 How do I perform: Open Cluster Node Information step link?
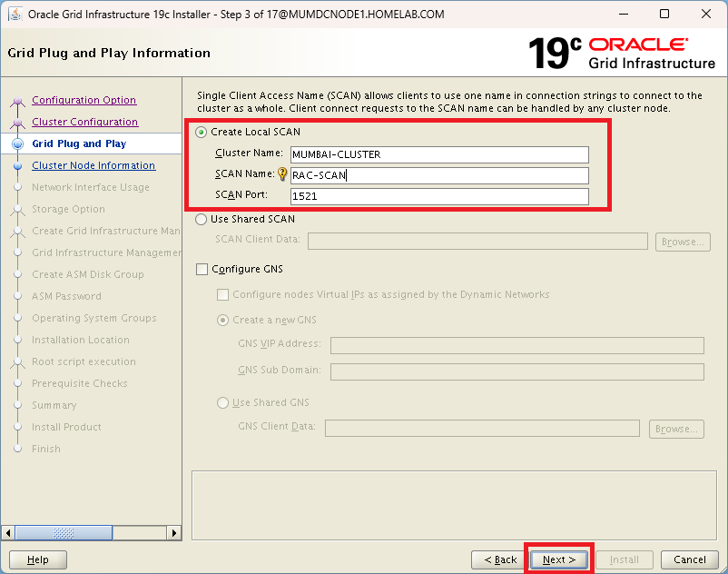click(x=93, y=165)
